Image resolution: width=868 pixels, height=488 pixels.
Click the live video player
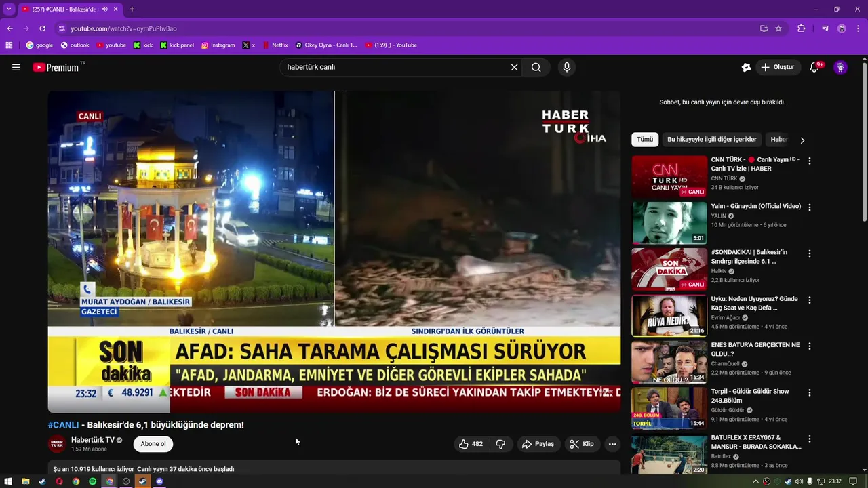tap(334, 251)
